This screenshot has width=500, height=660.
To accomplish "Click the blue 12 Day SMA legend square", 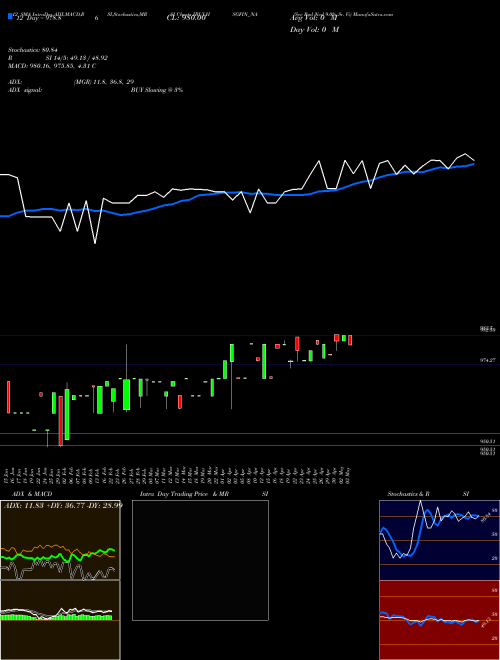I will [10, 16].
